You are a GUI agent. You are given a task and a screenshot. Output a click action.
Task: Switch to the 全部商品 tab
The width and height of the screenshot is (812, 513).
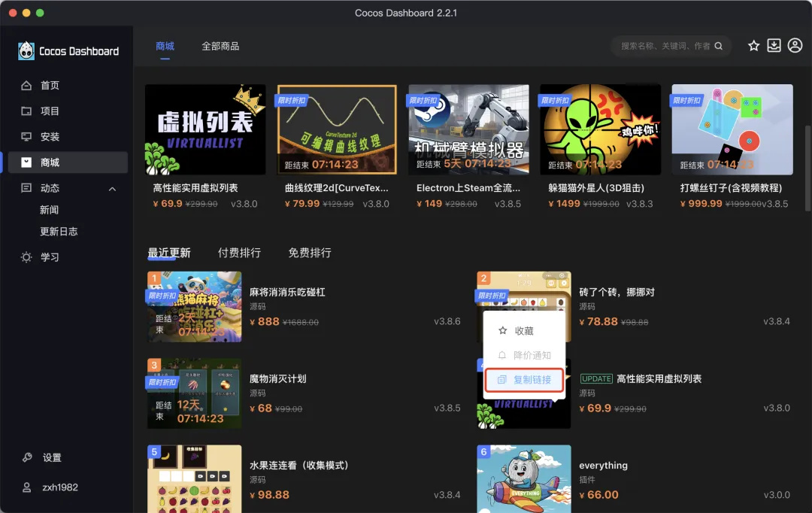[220, 46]
